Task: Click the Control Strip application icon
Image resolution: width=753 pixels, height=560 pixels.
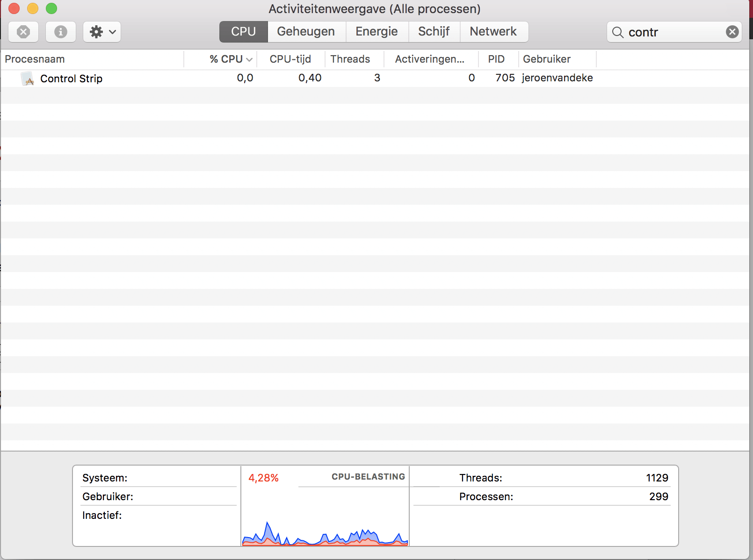Action: click(28, 79)
